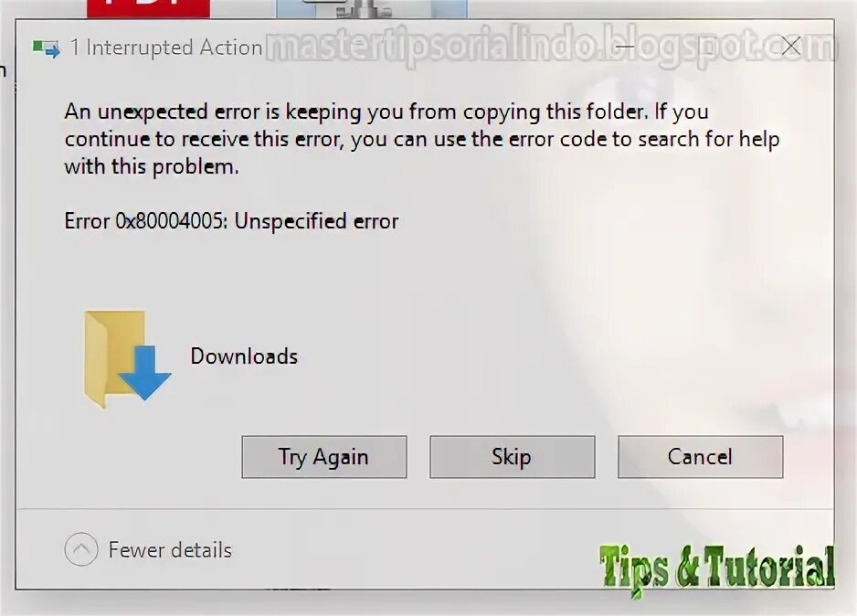The height and width of the screenshot is (616, 857).
Task: Select the Downloads folder name text
Action: 244,356
